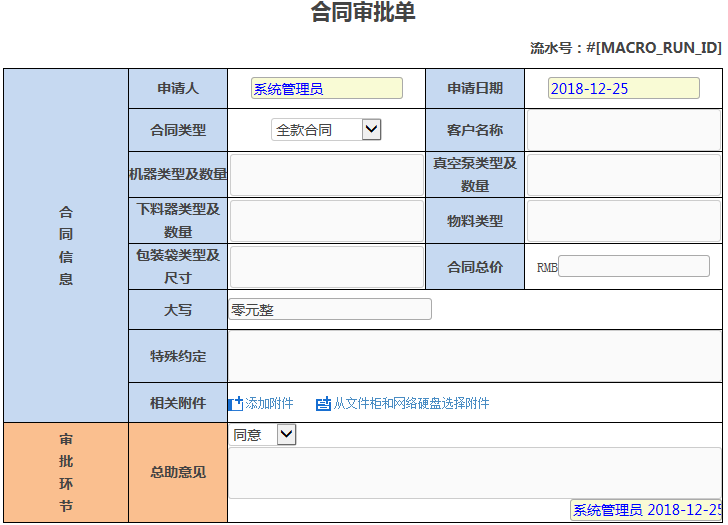Viewport: 728px width, 525px height.
Task: Click the 合同总价 label cell
Action: [x=475, y=266]
